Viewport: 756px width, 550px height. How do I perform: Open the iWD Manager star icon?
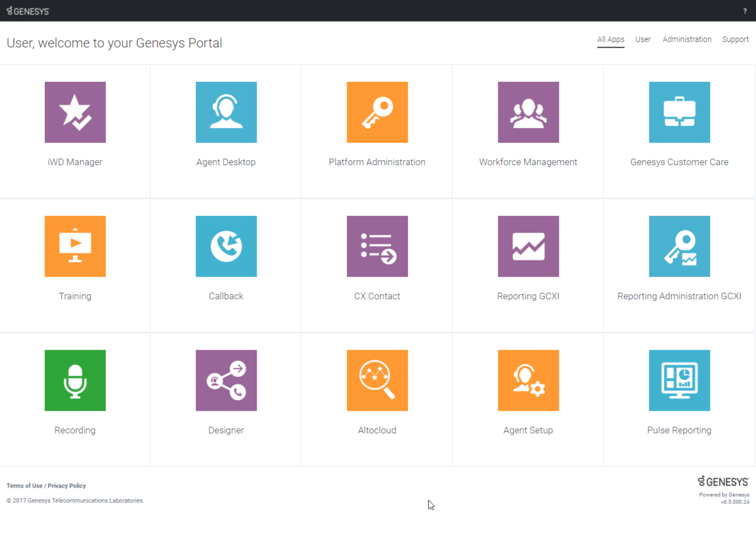(x=75, y=112)
